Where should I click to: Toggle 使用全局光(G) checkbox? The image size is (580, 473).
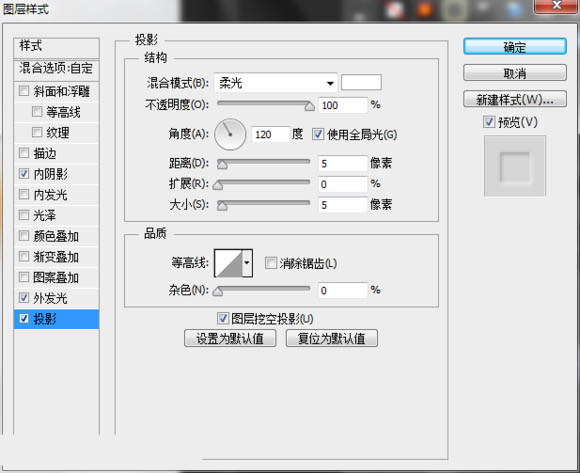(x=318, y=134)
